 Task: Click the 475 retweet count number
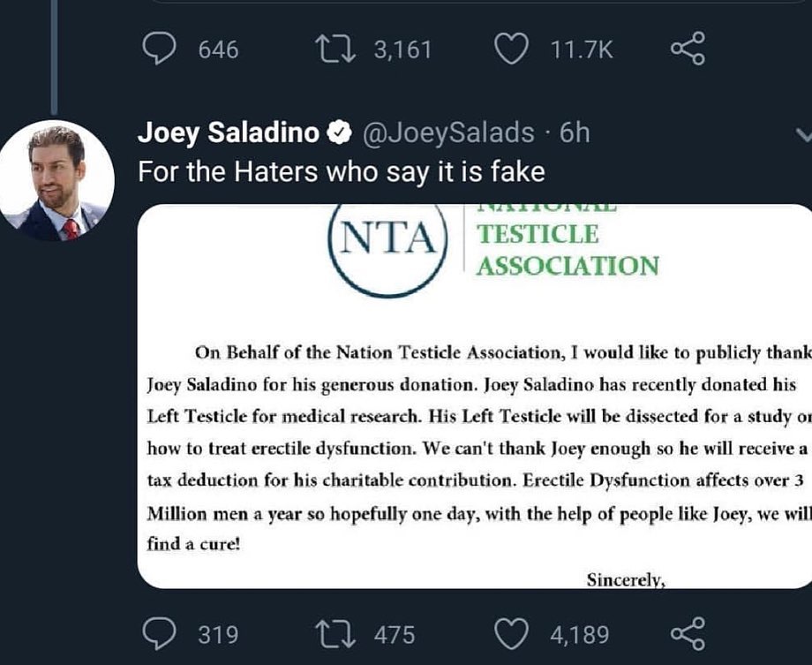click(x=393, y=633)
